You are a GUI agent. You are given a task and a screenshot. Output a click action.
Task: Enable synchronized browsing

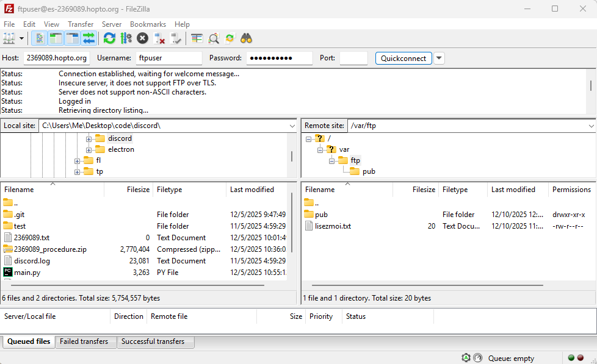pyautogui.click(x=230, y=38)
